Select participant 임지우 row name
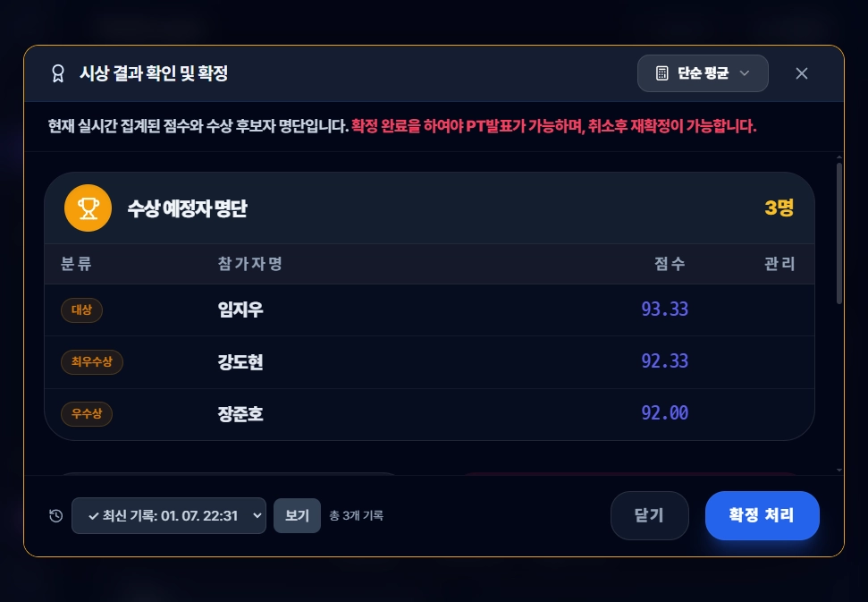Screen dimensions: 868x602 click(x=240, y=310)
